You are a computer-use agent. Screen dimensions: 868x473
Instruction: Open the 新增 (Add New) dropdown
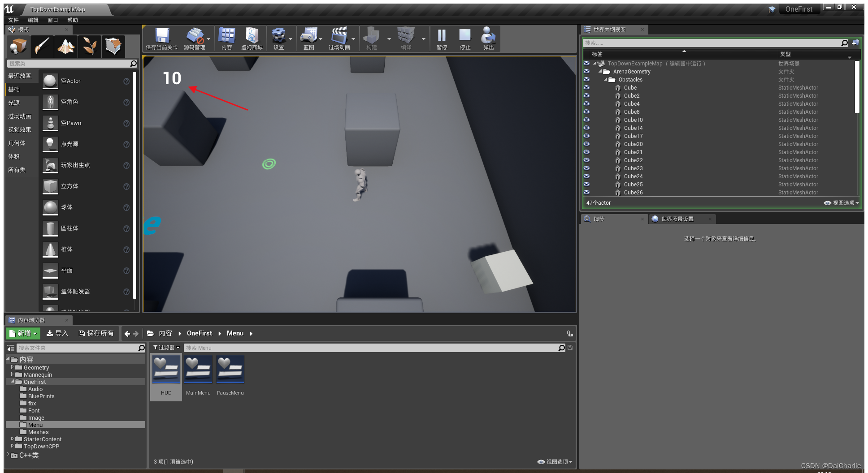22,333
